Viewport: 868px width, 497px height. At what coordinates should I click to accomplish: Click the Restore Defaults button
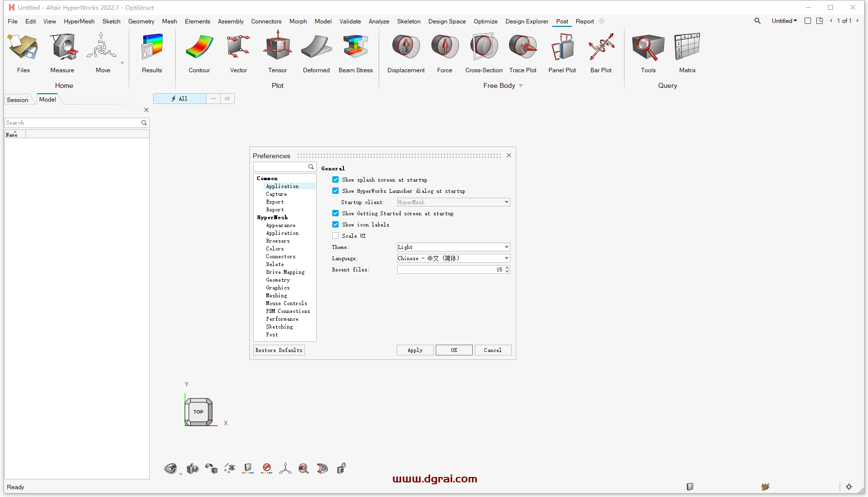pos(279,350)
